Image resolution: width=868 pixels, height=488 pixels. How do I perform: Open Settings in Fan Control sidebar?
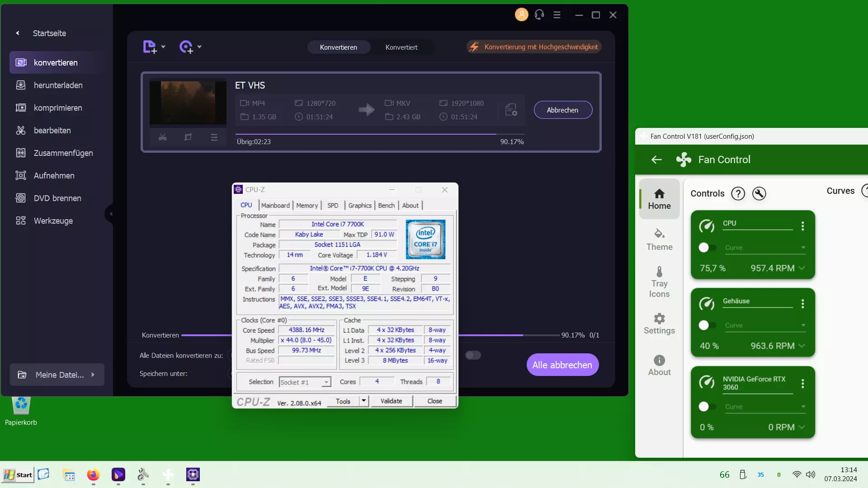[x=659, y=324]
